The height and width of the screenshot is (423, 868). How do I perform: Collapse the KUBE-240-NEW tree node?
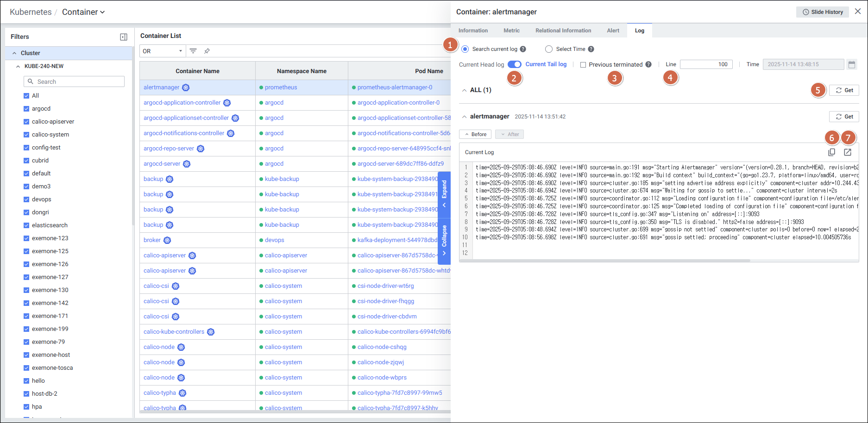click(18, 66)
